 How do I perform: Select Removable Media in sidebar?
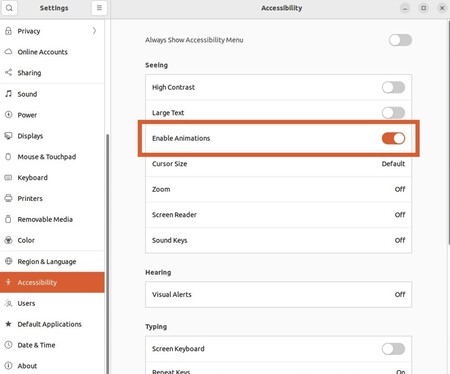(x=52, y=219)
